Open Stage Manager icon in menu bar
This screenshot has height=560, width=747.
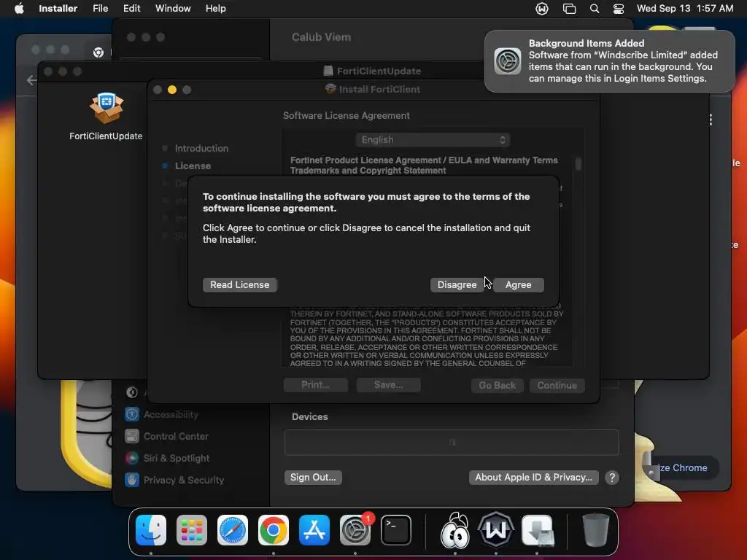tap(569, 9)
